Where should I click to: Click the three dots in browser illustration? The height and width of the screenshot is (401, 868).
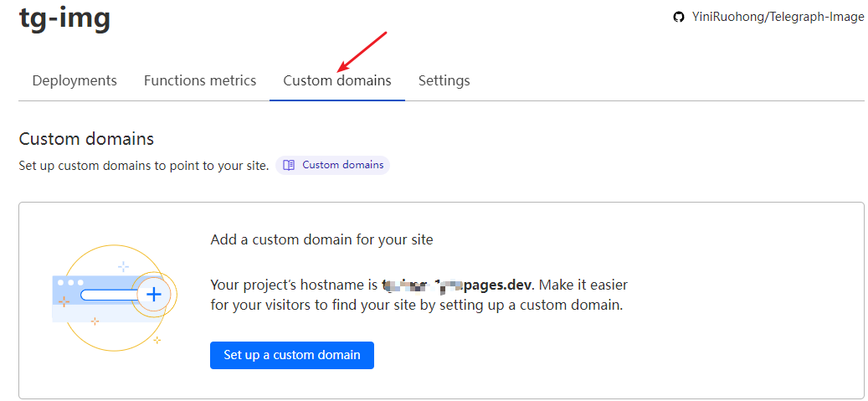70,282
